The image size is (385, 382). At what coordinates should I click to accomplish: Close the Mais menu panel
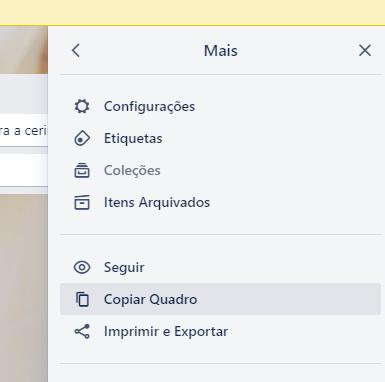[x=365, y=51]
